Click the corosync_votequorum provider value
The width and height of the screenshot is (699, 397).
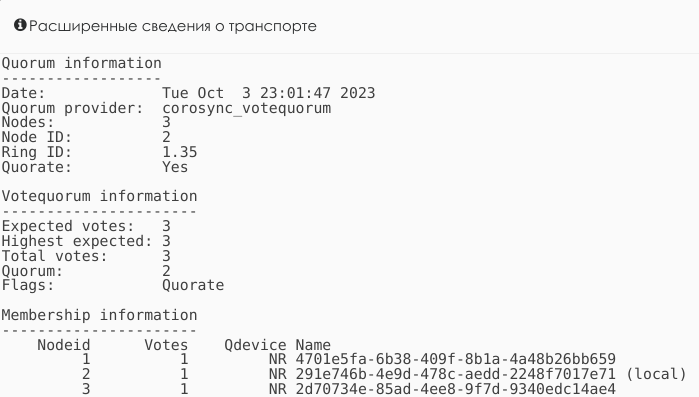(247, 108)
